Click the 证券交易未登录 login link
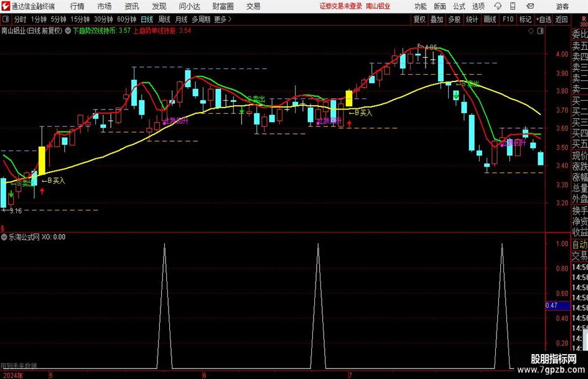This screenshot has height=379, width=588. [x=341, y=6]
